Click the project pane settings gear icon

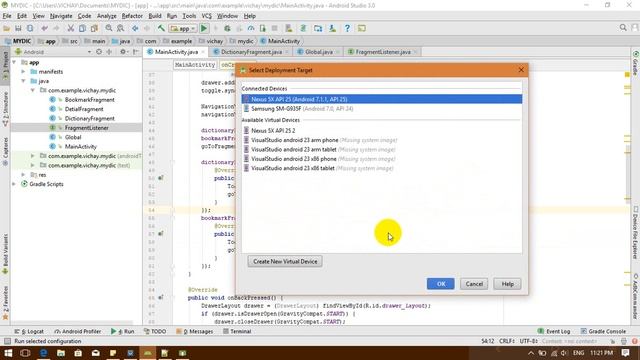pyautogui.click(x=123, y=52)
